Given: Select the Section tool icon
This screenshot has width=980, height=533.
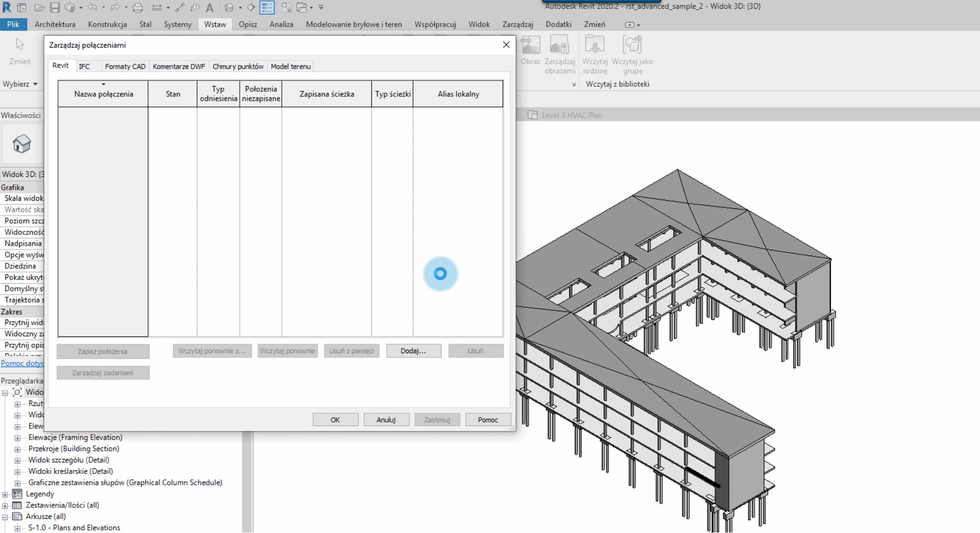Looking at the screenshot, I should tap(251, 7).
